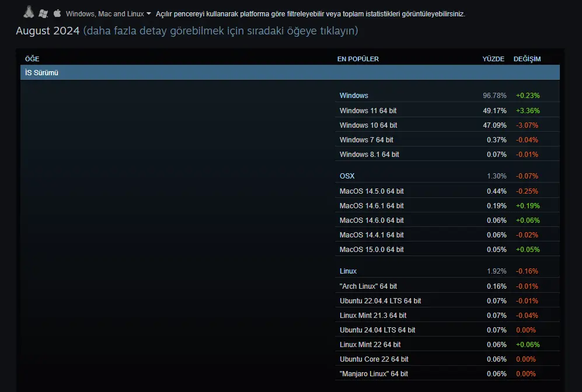Click the +0.23% Windows change value
This screenshot has width=582, height=392.
coord(528,95)
